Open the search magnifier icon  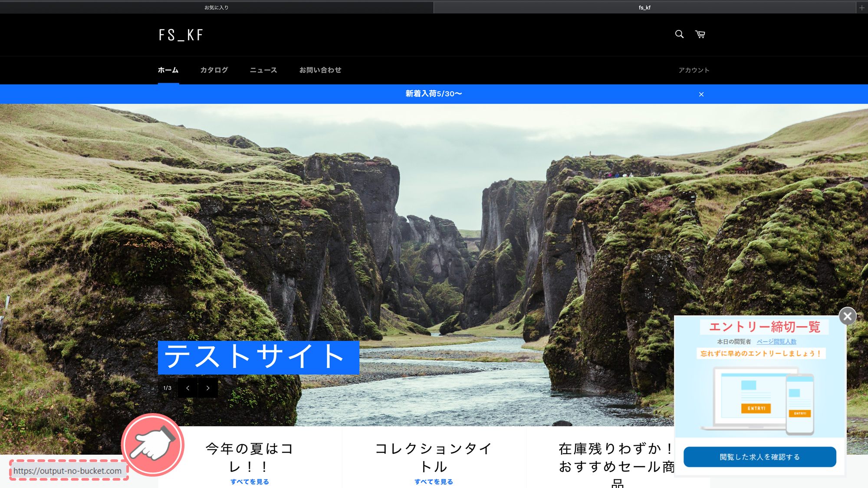pyautogui.click(x=679, y=34)
